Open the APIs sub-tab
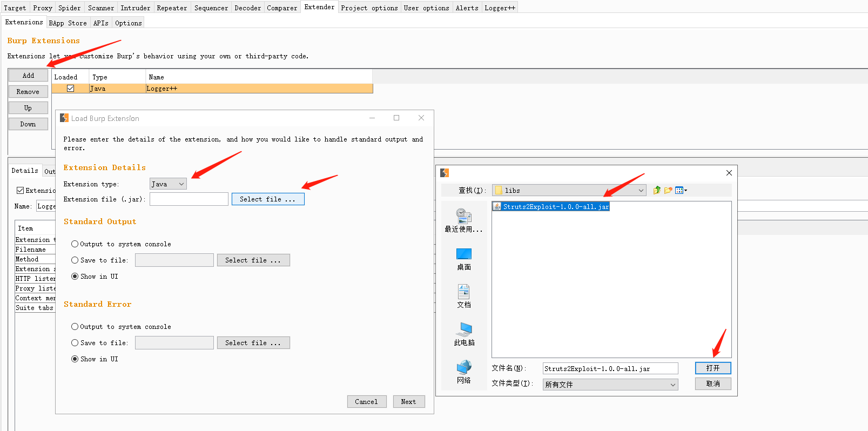Viewport: 868px width, 431px height. (x=100, y=23)
